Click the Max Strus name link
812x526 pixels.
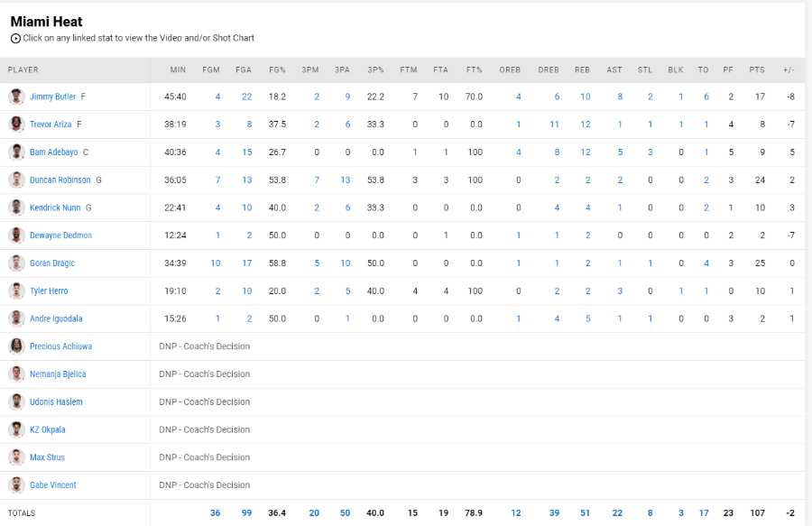click(48, 457)
